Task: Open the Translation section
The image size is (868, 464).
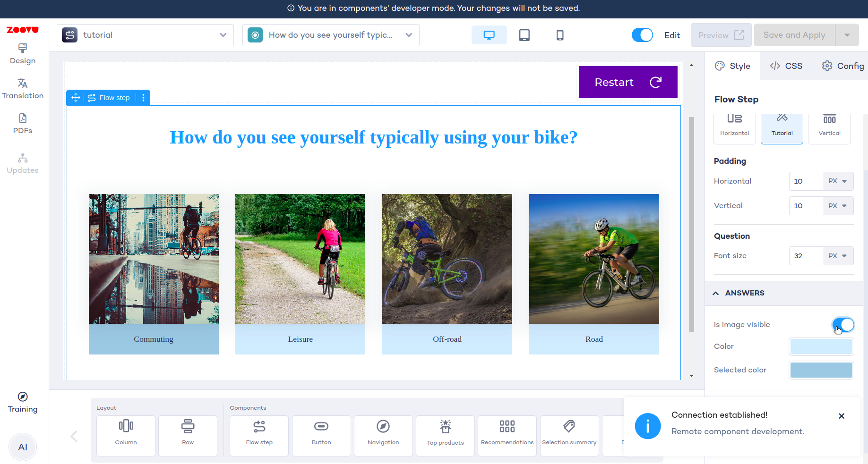Action: tap(23, 89)
